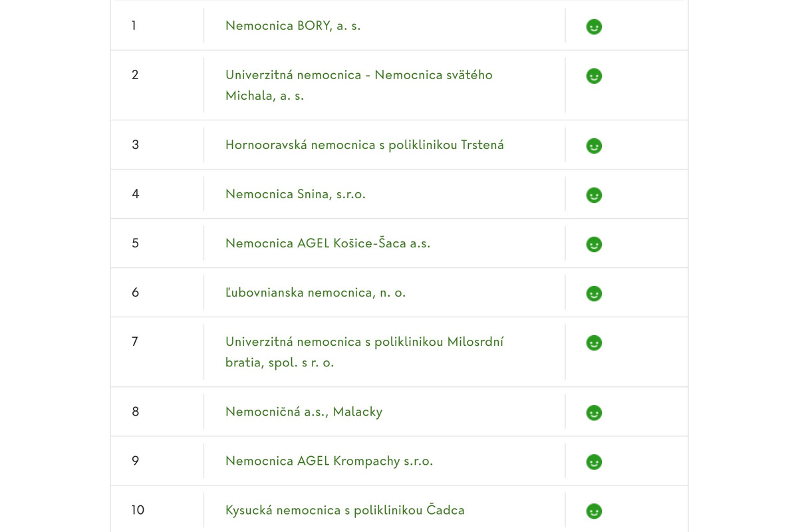The height and width of the screenshot is (532, 798).
Task: Visit Hornooravská nemocnica s poliklinikou Trstená
Action: (364, 144)
